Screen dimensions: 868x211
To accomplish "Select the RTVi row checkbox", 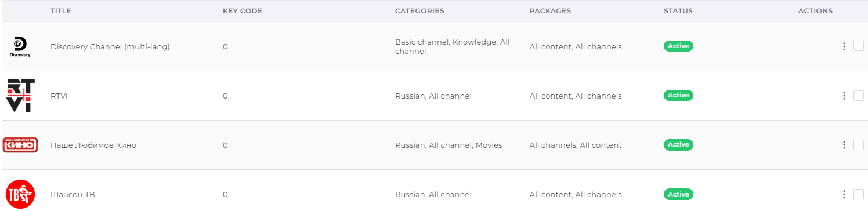I will (x=859, y=96).
